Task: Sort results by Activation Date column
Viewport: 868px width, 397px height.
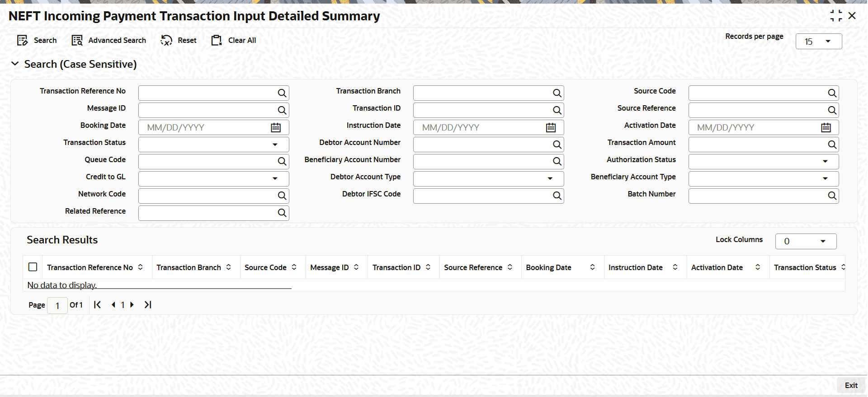Action: [758, 267]
